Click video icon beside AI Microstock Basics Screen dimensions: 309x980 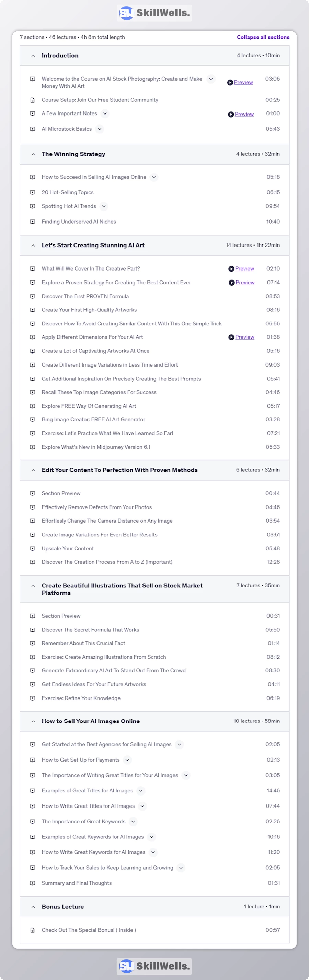click(x=32, y=129)
